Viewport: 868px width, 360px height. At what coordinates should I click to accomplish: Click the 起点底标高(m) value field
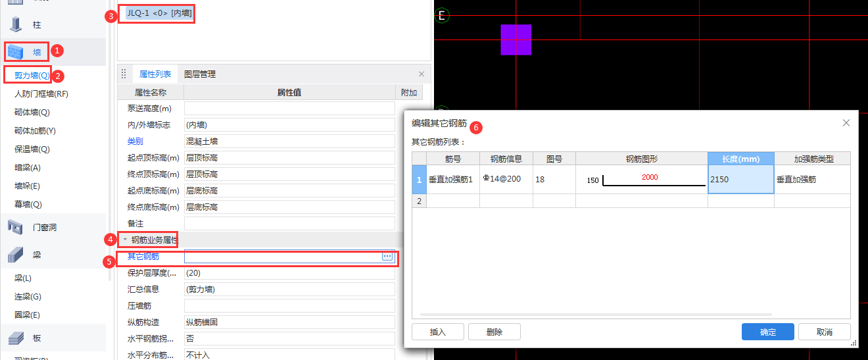289,190
